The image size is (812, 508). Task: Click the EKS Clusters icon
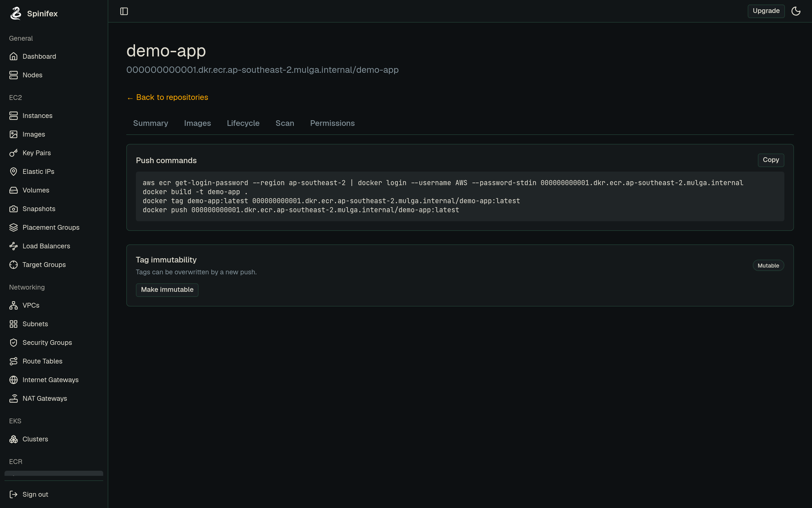(14, 439)
